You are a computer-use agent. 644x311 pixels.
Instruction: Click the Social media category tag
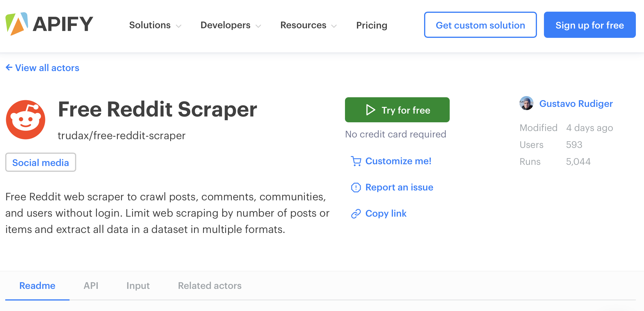pyautogui.click(x=41, y=162)
